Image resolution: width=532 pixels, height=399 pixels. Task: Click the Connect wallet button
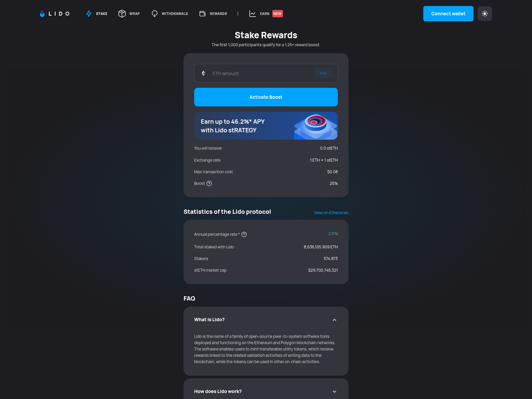click(x=448, y=14)
